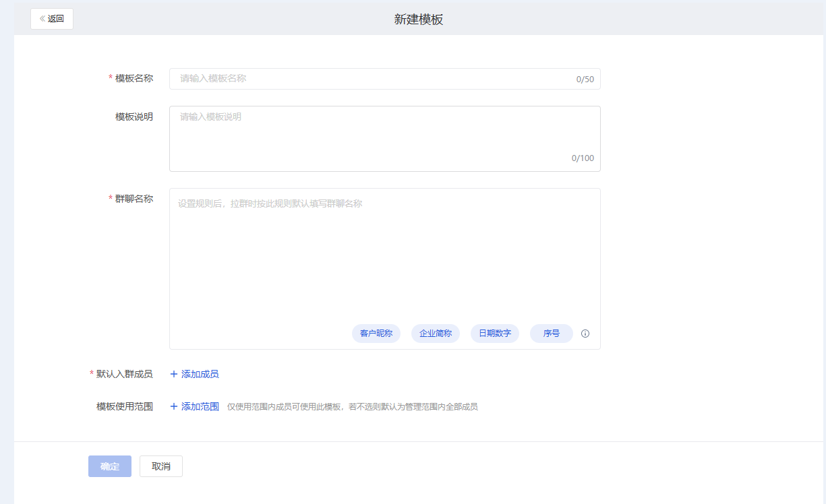Confirm with the 确定 button
Image resolution: width=826 pixels, height=504 pixels.
pos(110,466)
